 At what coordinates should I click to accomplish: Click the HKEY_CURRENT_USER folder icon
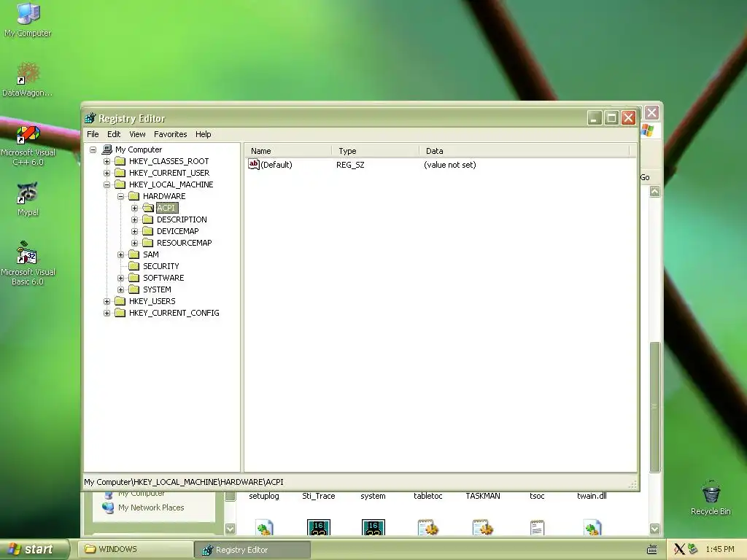tap(120, 173)
